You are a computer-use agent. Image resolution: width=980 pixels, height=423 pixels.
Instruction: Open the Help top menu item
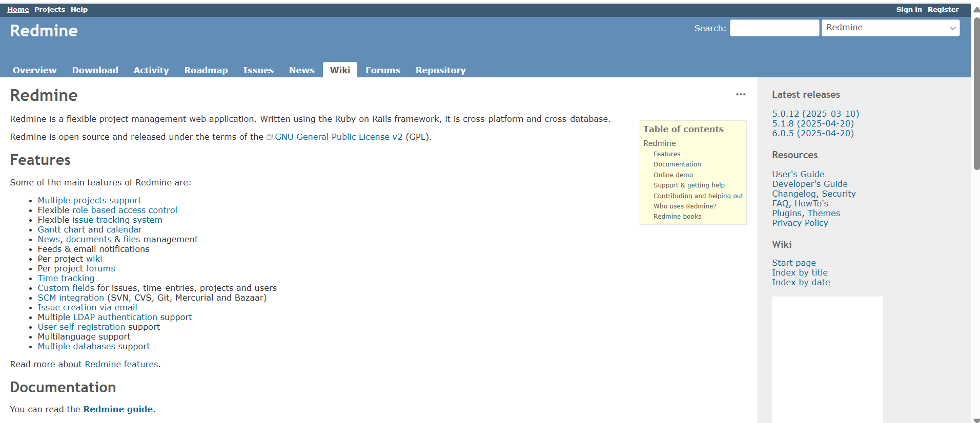[79, 9]
